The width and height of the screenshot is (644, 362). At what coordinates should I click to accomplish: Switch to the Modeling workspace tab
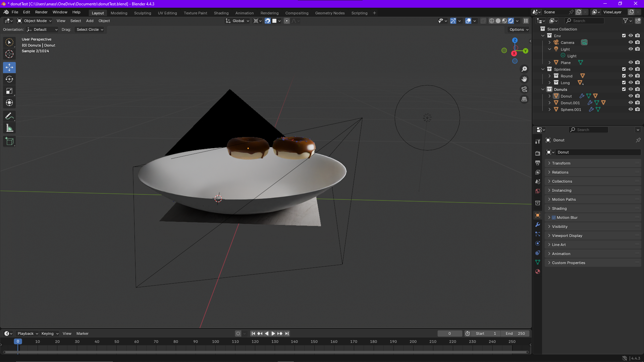119,13
